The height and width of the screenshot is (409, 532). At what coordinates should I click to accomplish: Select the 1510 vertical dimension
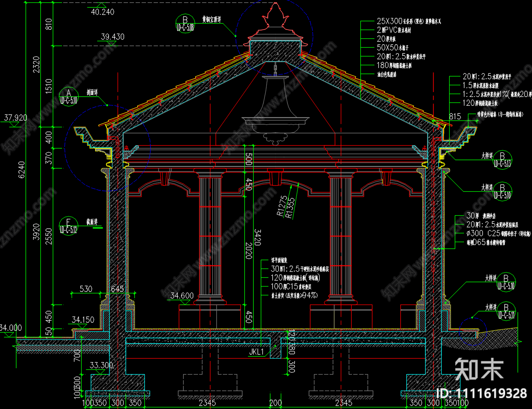pyautogui.click(x=49, y=86)
